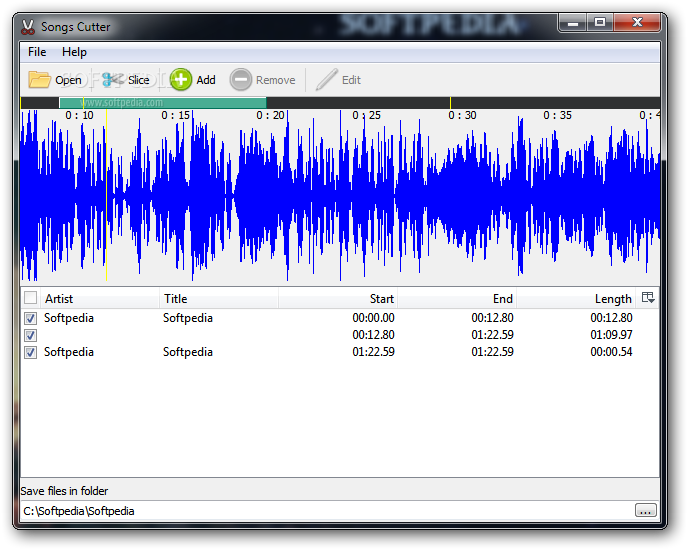Click the yellow marker near 0:30 in overview

click(x=450, y=103)
